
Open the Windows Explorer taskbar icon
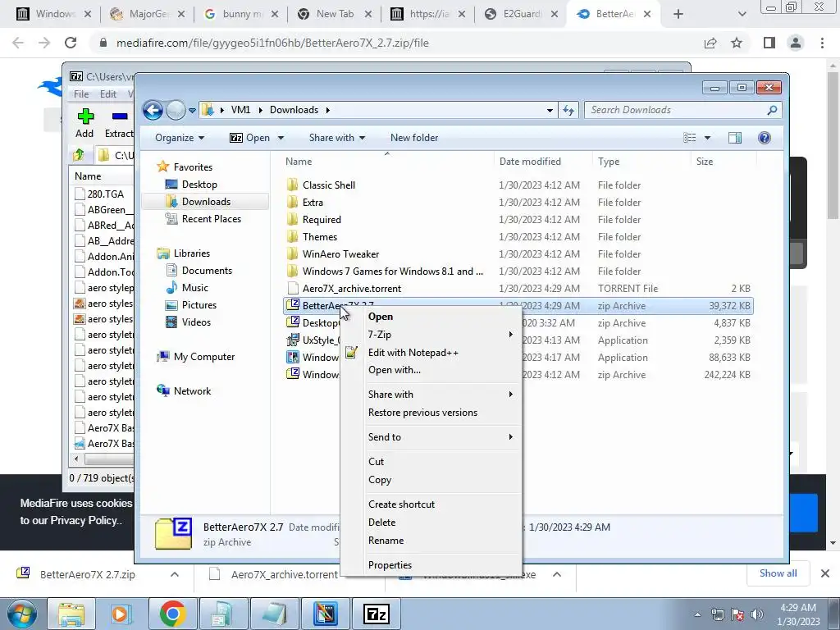[x=71, y=614]
